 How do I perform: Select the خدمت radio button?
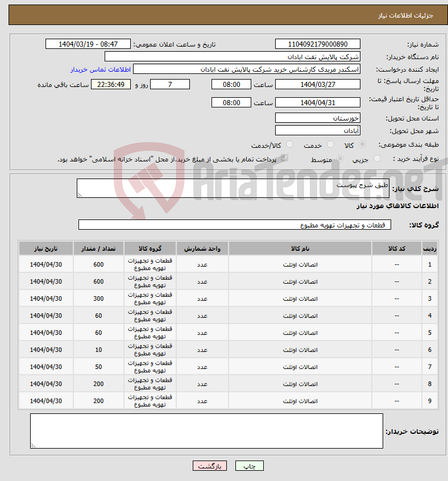click(330, 144)
